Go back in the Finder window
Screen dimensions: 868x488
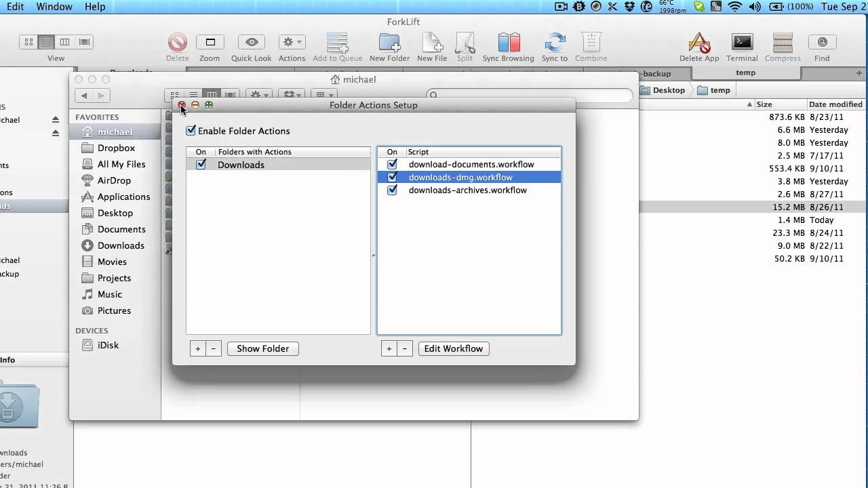(x=84, y=96)
